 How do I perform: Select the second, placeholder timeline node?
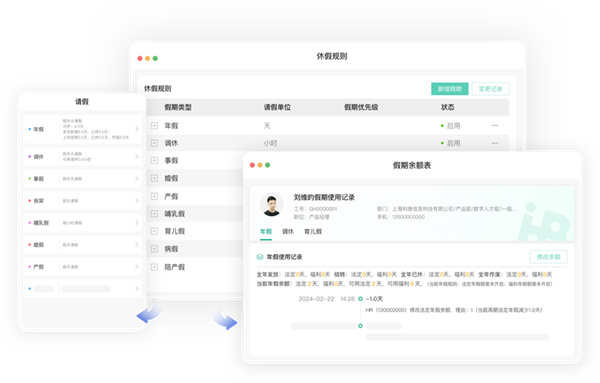tap(360, 326)
